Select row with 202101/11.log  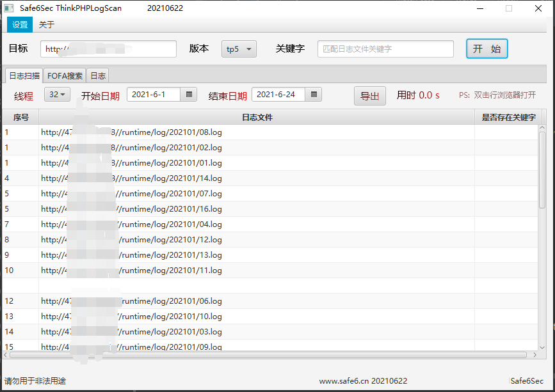click(x=270, y=270)
